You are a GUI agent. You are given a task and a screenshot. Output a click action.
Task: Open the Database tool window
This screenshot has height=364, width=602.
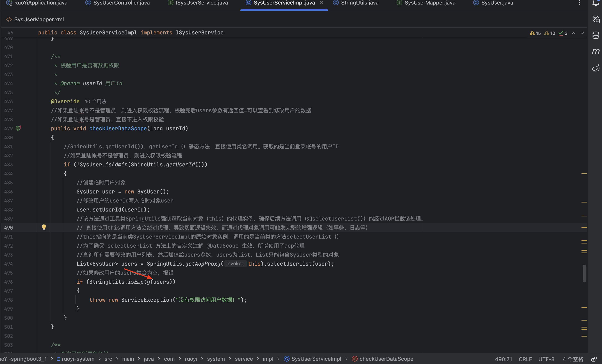(x=596, y=35)
